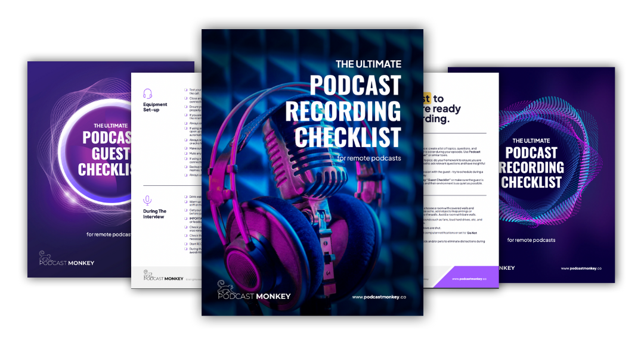The height and width of the screenshot is (352, 644).
Task: Click the yellow highlighted word on the right page
Action: tap(427, 98)
